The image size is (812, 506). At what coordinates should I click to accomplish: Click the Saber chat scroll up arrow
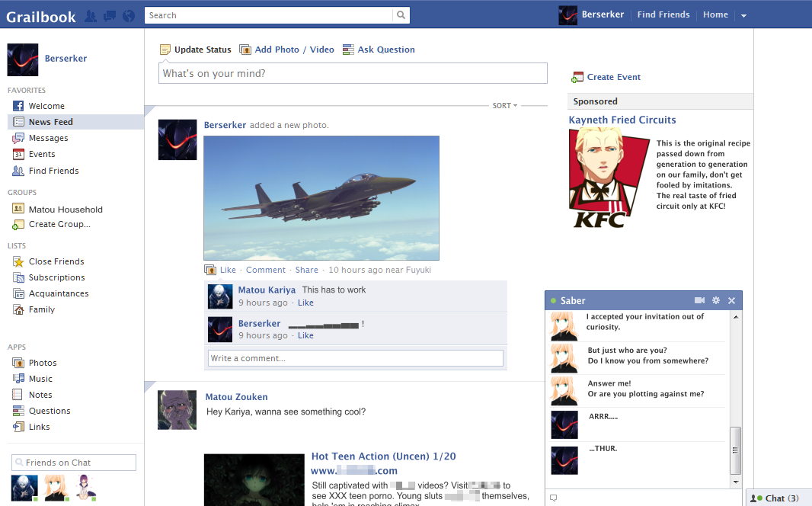[x=736, y=316]
